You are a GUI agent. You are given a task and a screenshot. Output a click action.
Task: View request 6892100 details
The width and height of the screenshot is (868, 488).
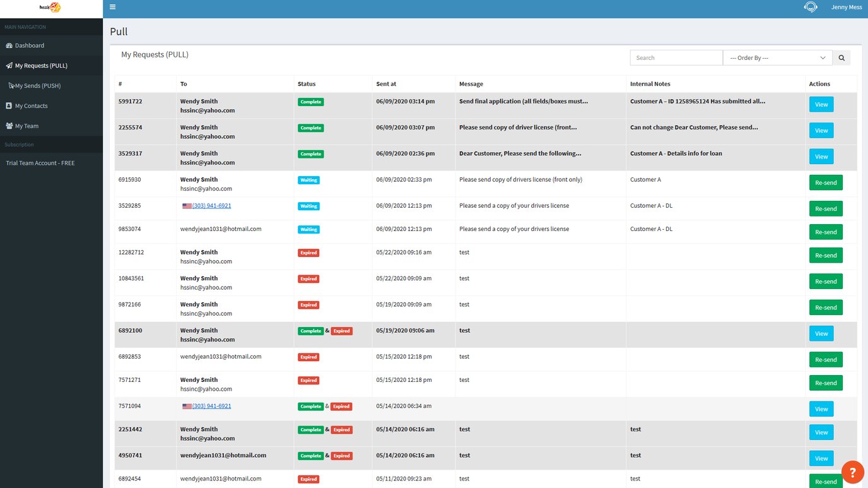click(821, 334)
